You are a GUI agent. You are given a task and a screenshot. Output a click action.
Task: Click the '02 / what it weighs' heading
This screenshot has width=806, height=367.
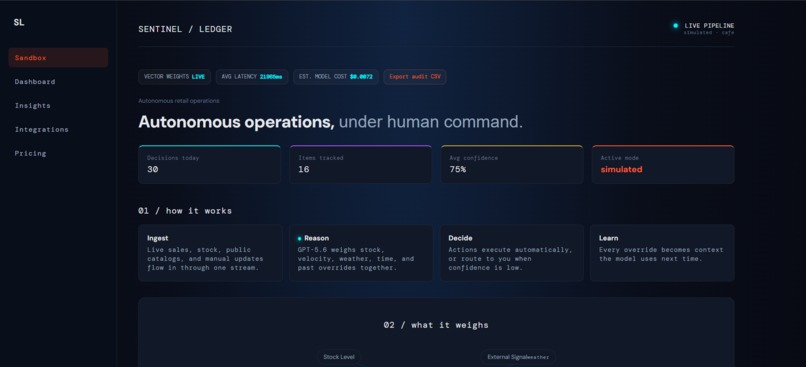coord(436,325)
